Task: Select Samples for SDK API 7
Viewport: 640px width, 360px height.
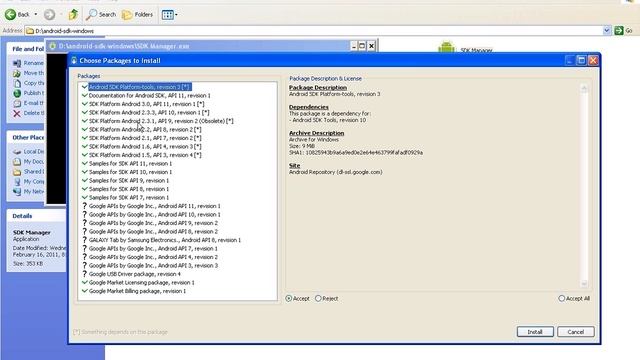Action: (x=129, y=198)
